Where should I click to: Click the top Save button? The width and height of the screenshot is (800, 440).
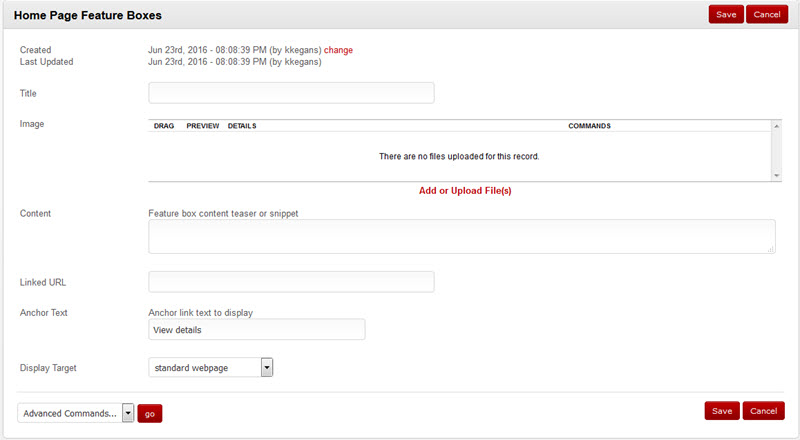pyautogui.click(x=726, y=14)
